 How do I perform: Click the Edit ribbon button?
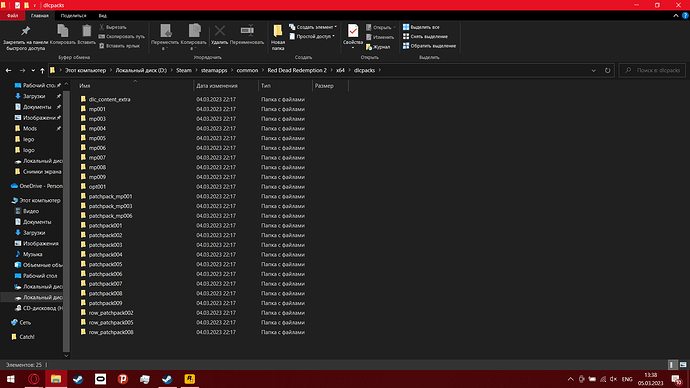click(x=380, y=37)
